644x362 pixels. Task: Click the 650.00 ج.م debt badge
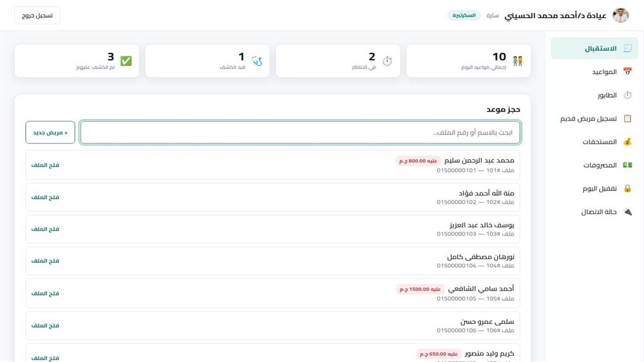[439, 354]
